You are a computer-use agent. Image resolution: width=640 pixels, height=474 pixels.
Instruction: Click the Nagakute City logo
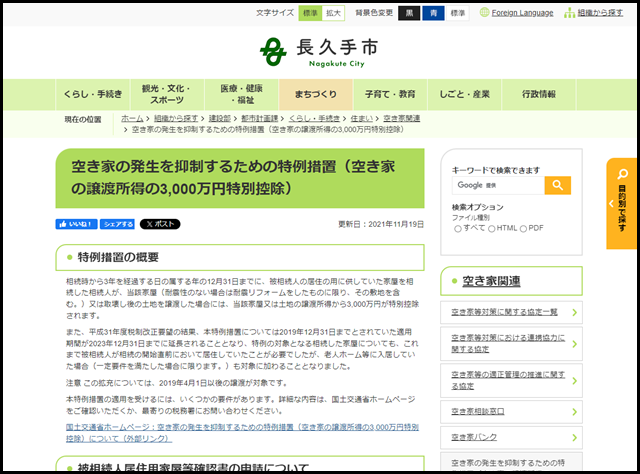[319, 52]
